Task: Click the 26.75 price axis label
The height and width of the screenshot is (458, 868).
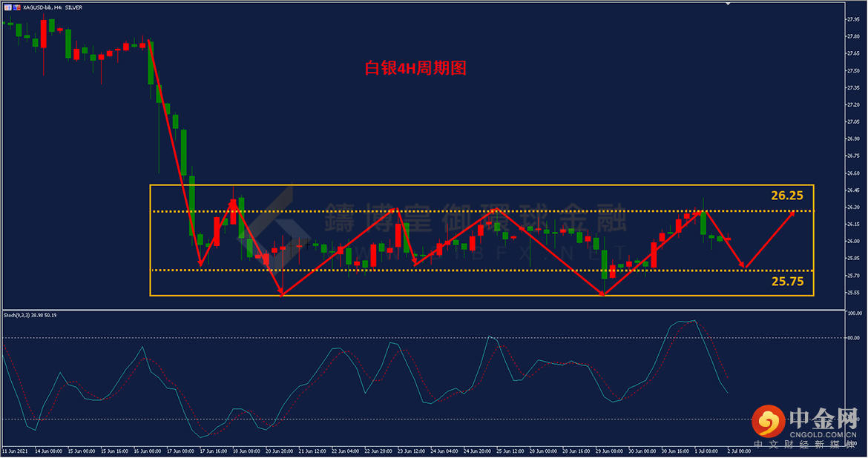Action: click(853, 156)
